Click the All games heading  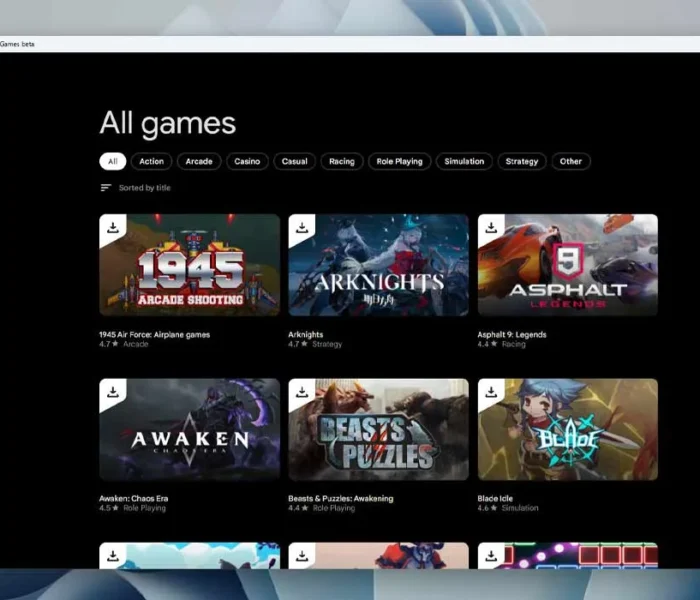(x=167, y=124)
